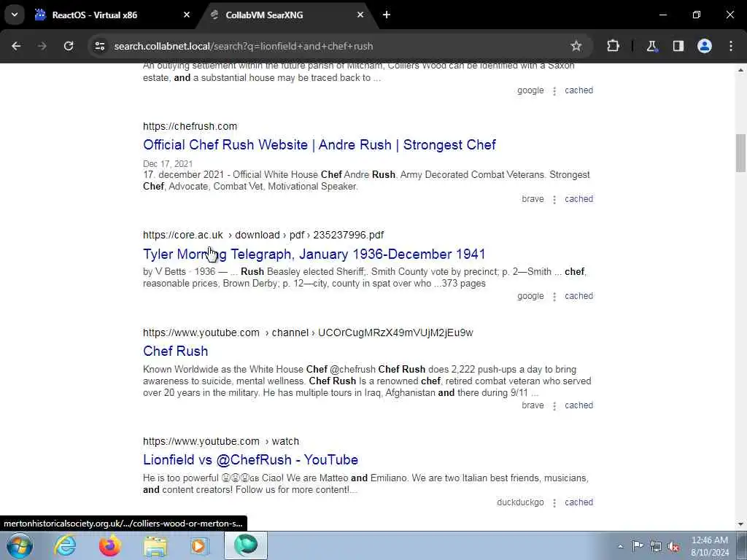Click the youtube.com watch URL text
Screen dimensions: 747x560
click(x=220, y=441)
